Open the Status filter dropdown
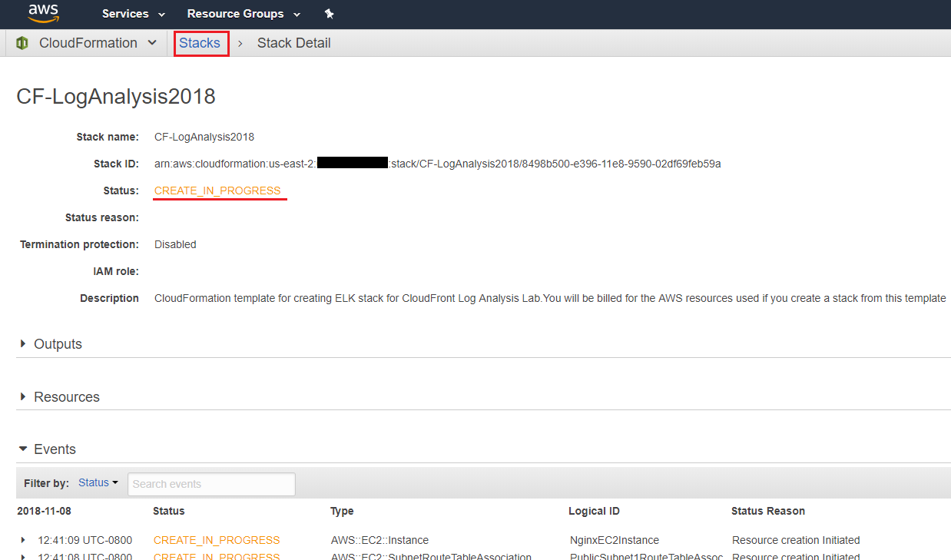The height and width of the screenshot is (560, 951). tap(98, 482)
